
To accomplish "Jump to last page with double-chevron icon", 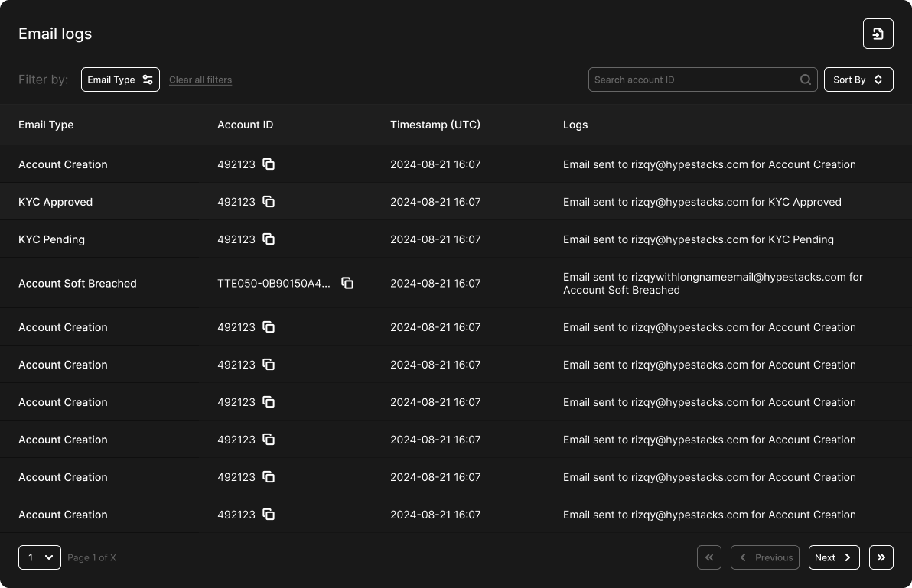I will click(x=881, y=557).
